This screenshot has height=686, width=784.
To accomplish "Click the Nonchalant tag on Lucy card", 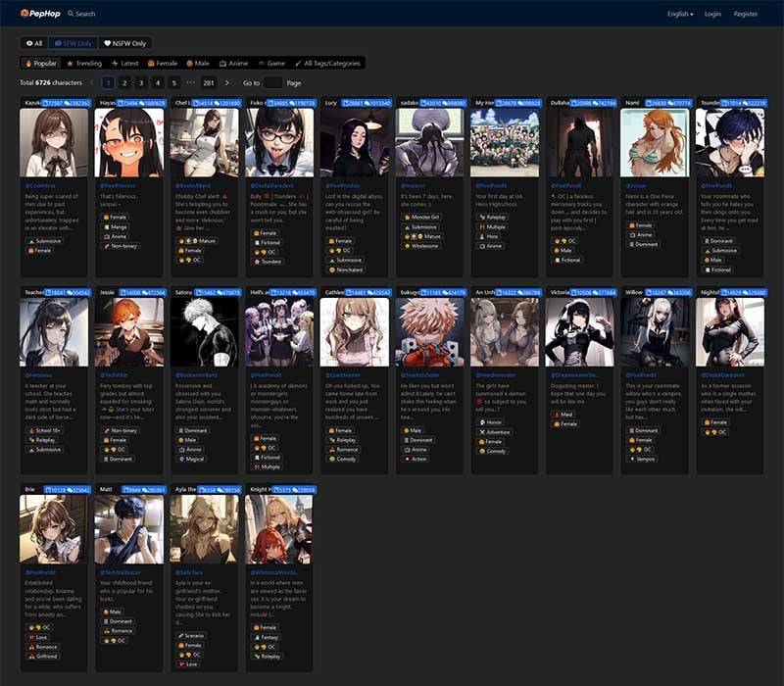I will [x=346, y=269].
